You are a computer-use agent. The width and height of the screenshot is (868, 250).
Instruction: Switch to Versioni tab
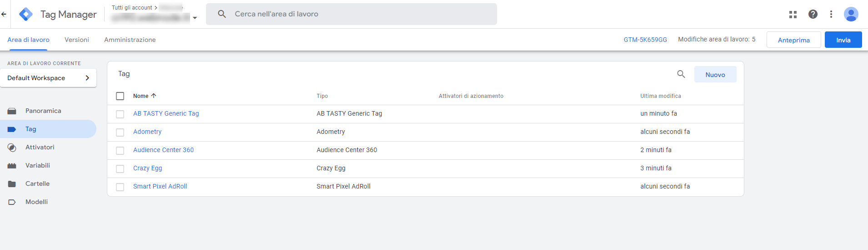(77, 40)
